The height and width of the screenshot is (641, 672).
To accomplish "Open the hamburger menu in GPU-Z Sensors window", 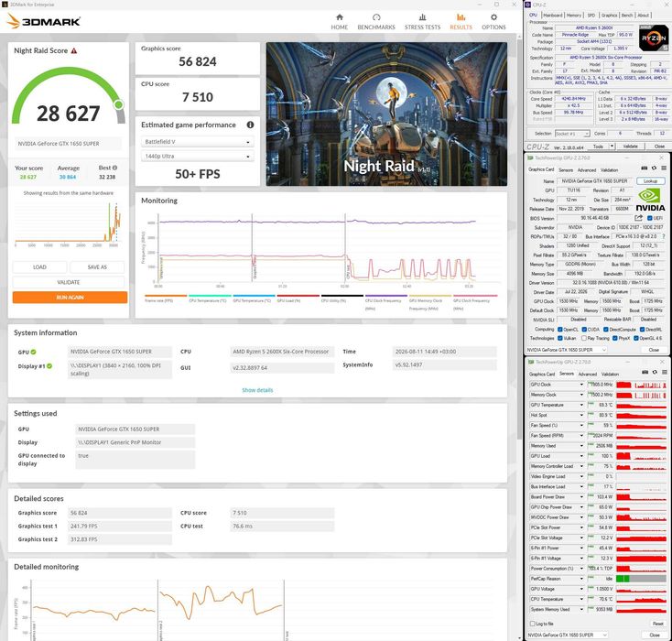I will click(664, 372).
